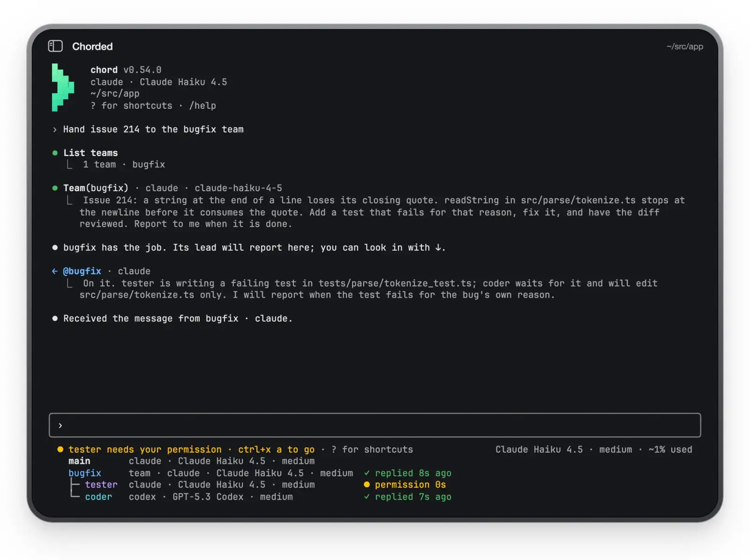Click the 'replied 7s ago' checkmark
750x560 pixels.
click(367, 497)
